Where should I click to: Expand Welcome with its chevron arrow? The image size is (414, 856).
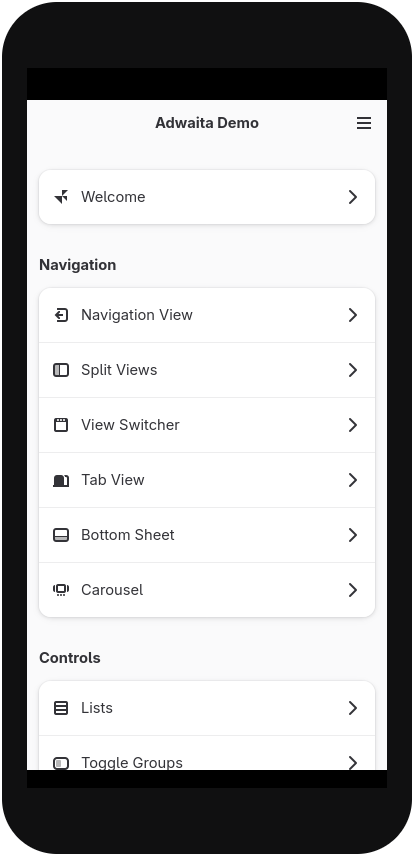[x=353, y=197]
